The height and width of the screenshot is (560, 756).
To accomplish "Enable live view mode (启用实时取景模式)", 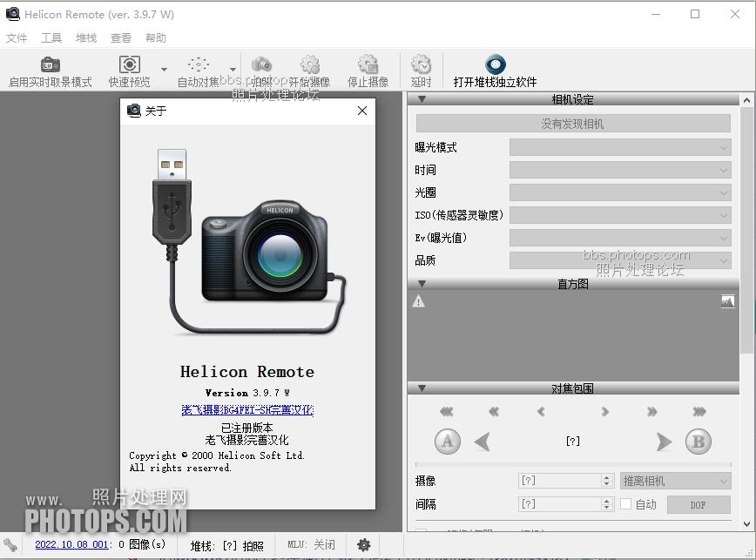I will coord(51,71).
